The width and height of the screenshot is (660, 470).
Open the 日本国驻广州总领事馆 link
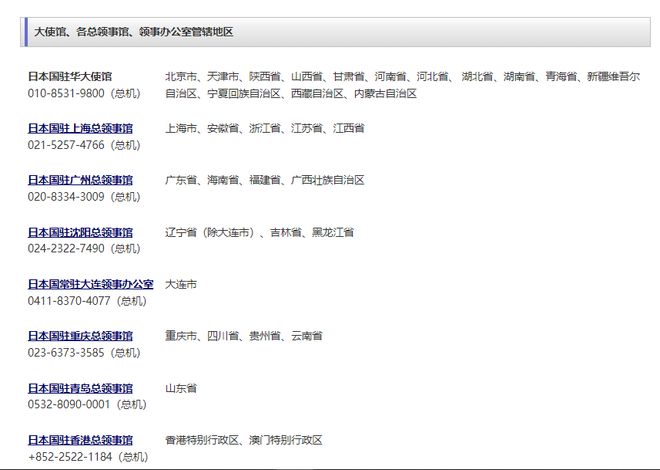pyautogui.click(x=80, y=180)
